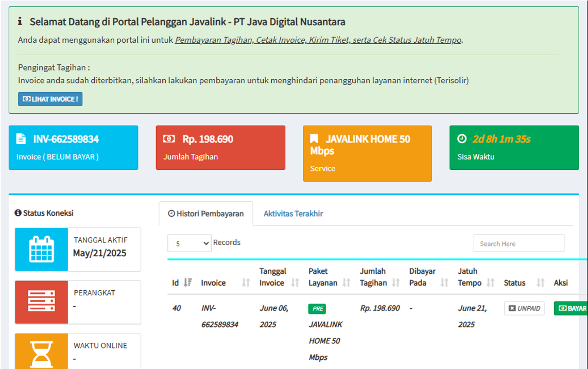Sort table by Status column arrows
The width and height of the screenshot is (588, 369).
pyautogui.click(x=541, y=283)
